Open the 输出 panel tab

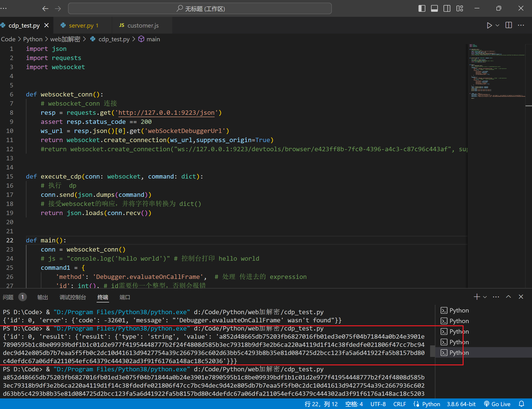pos(42,297)
